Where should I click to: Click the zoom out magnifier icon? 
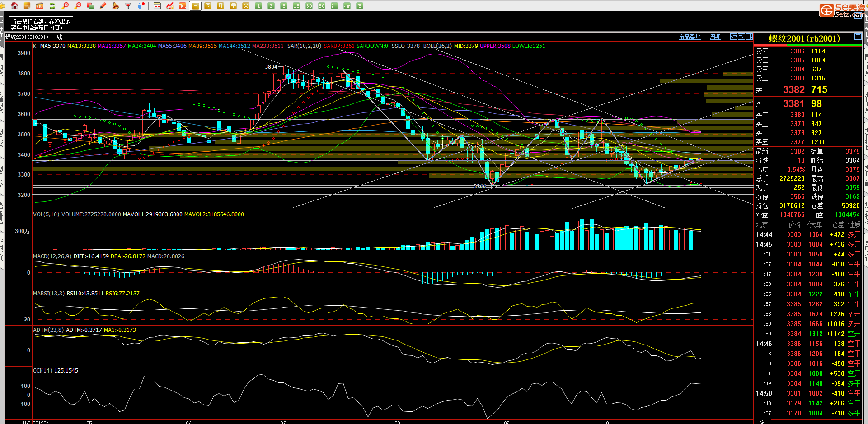tap(78, 6)
